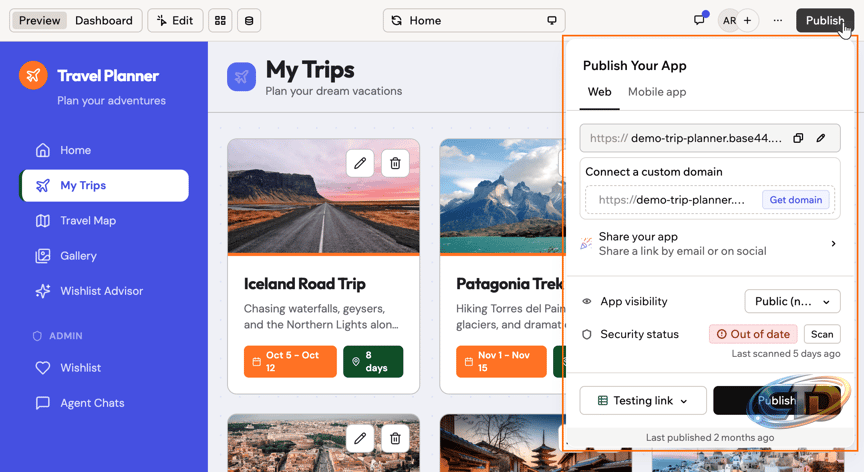Click the refresh icon beside Home
The image size is (864, 472).
(396, 20)
